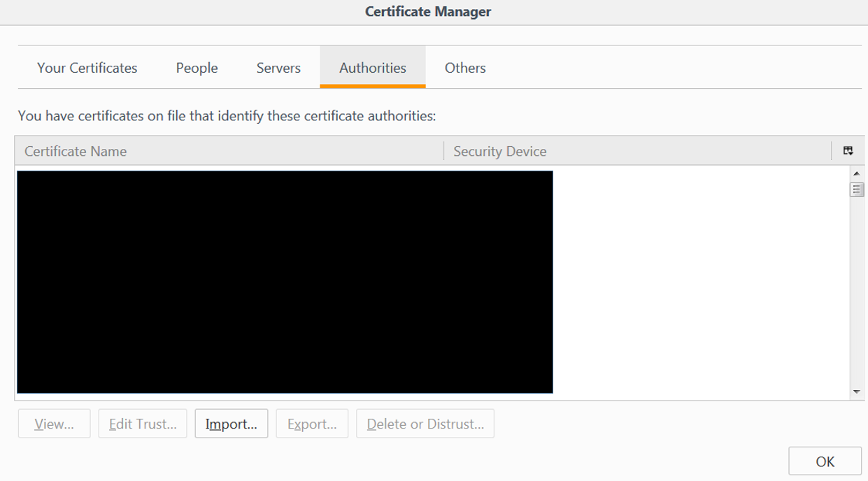Click the View... button

pos(54,424)
